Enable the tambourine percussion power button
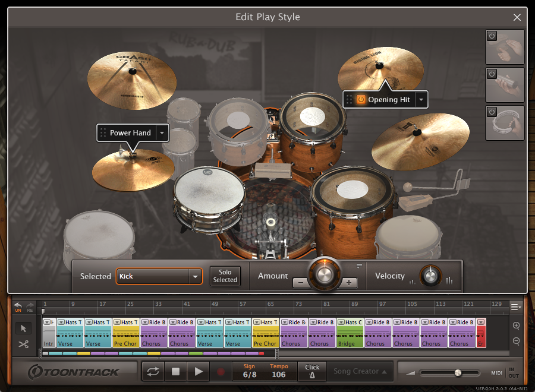Screen dimensions: 535x392 tap(492, 112)
